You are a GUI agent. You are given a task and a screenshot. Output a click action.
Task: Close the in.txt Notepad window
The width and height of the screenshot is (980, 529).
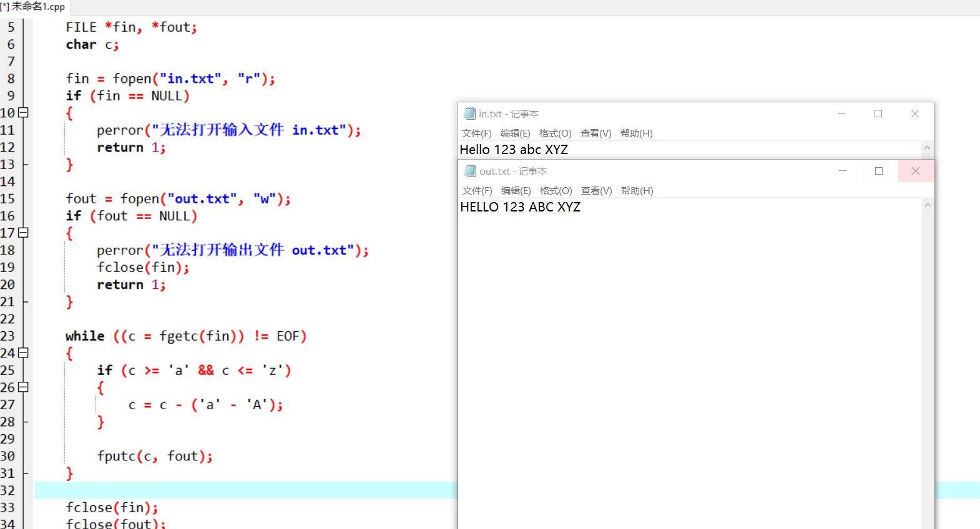coord(915,114)
